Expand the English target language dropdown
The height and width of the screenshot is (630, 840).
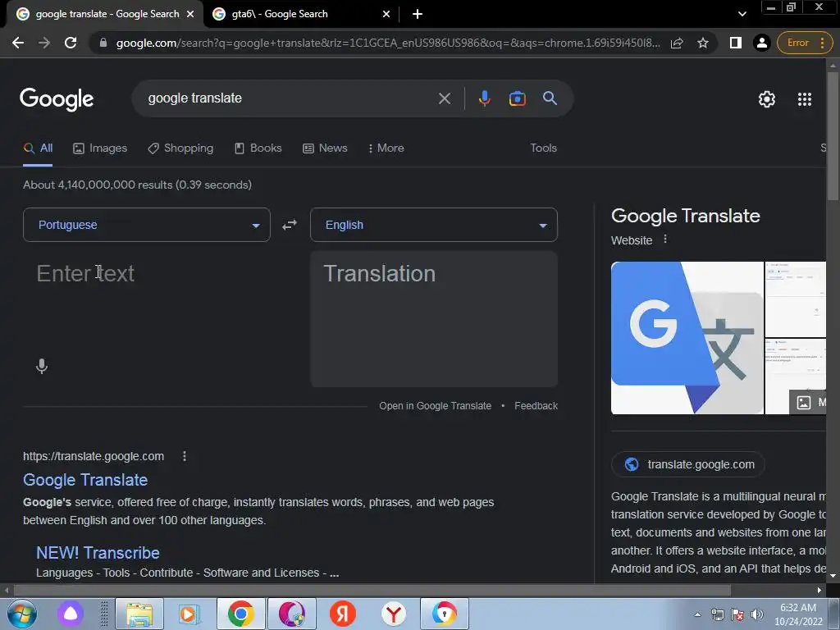click(x=434, y=225)
